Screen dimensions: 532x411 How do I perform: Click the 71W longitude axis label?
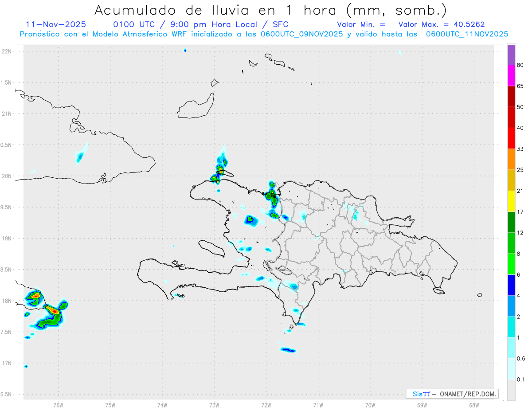click(x=318, y=405)
